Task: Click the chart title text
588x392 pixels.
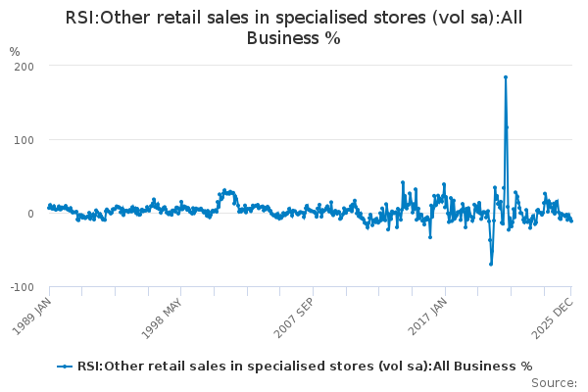Action: point(294,28)
